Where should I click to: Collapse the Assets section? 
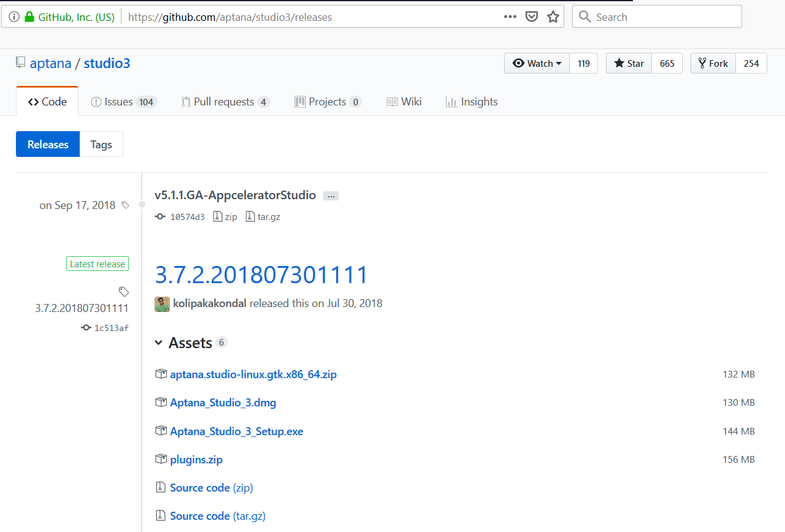[183, 343]
